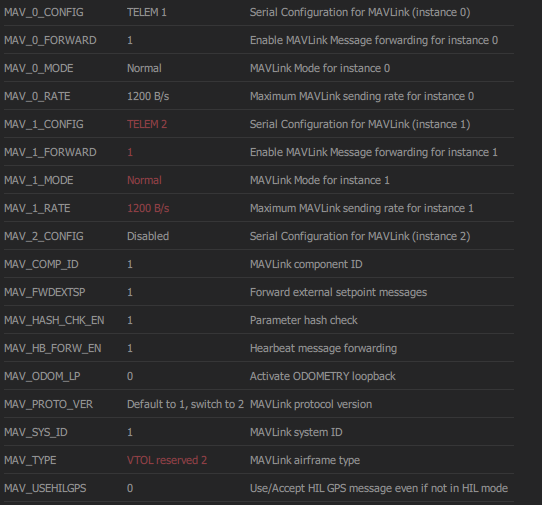Edit MAV_PROTO_VER Default to 1 value
Viewport: 542px width, 505px height.
point(185,404)
